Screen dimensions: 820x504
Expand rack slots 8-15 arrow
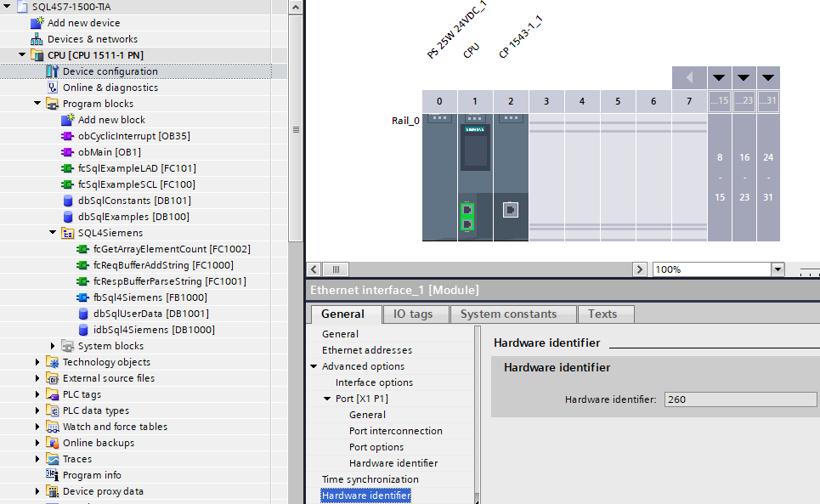[x=719, y=78]
